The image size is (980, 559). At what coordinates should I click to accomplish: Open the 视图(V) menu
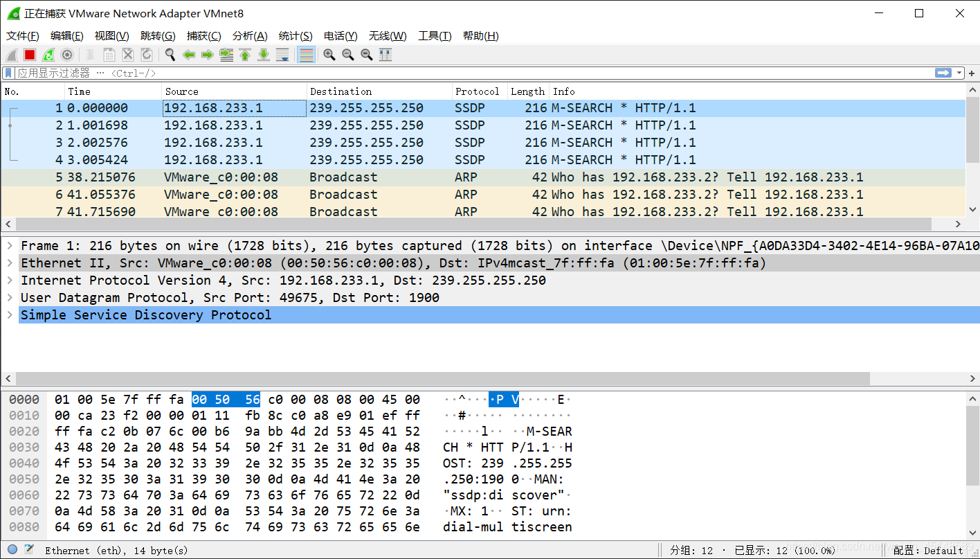click(x=112, y=36)
